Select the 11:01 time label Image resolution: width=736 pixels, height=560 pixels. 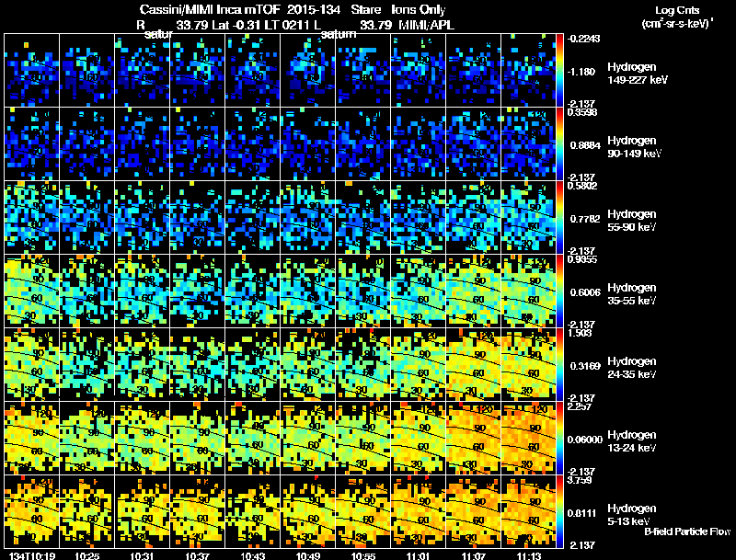[x=419, y=555]
